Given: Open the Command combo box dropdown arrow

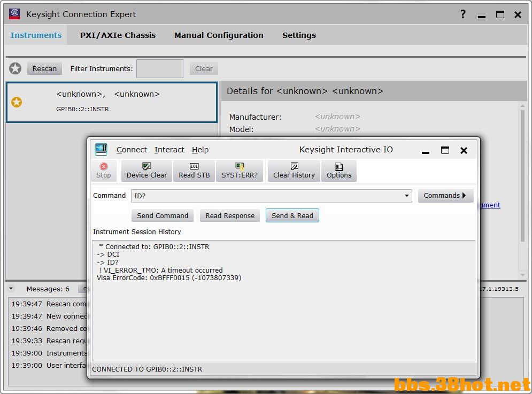Looking at the screenshot, I should tap(406, 196).
